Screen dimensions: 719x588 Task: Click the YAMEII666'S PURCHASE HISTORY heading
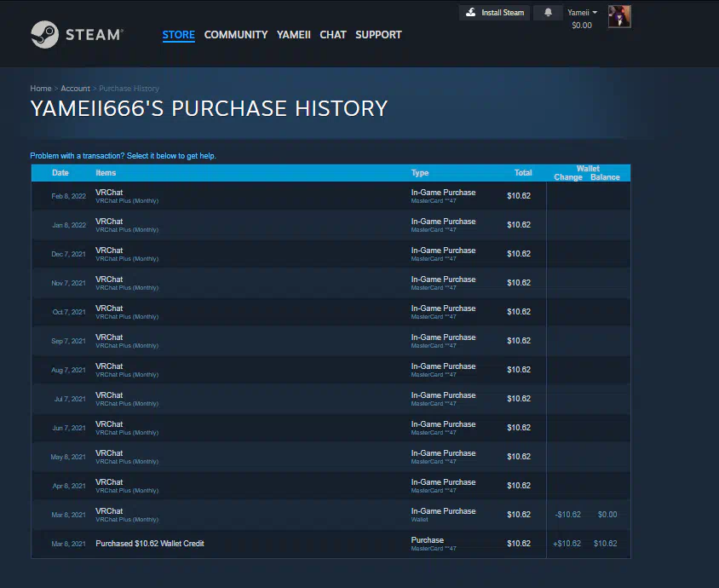point(209,109)
